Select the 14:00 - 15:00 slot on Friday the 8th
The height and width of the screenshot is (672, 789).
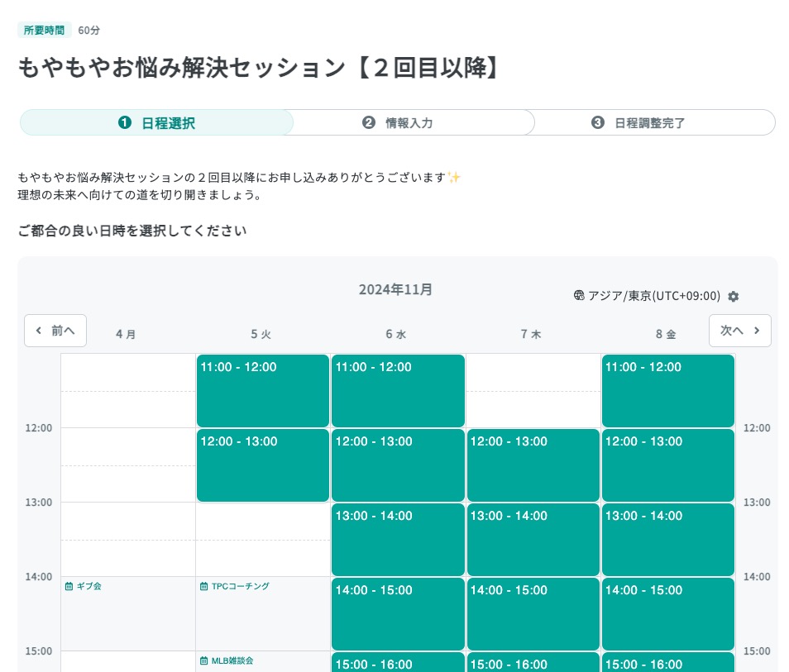click(667, 613)
